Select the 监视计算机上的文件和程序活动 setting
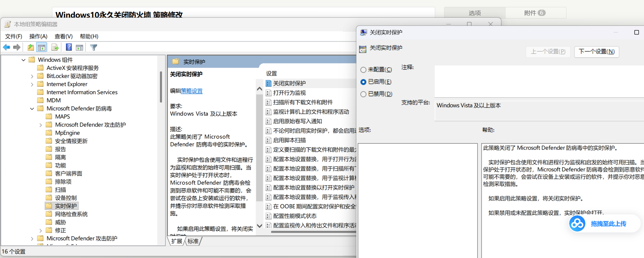Screen dimensions: 644x258 (311, 112)
